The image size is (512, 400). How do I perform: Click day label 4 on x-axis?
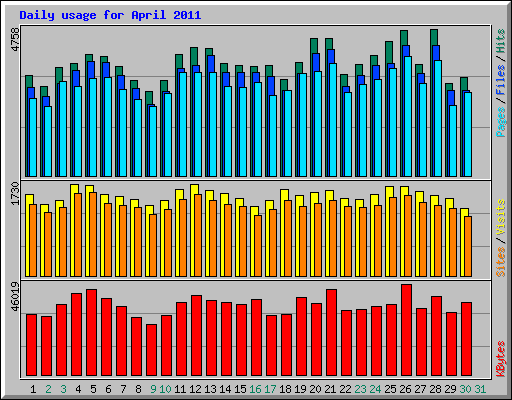78,389
